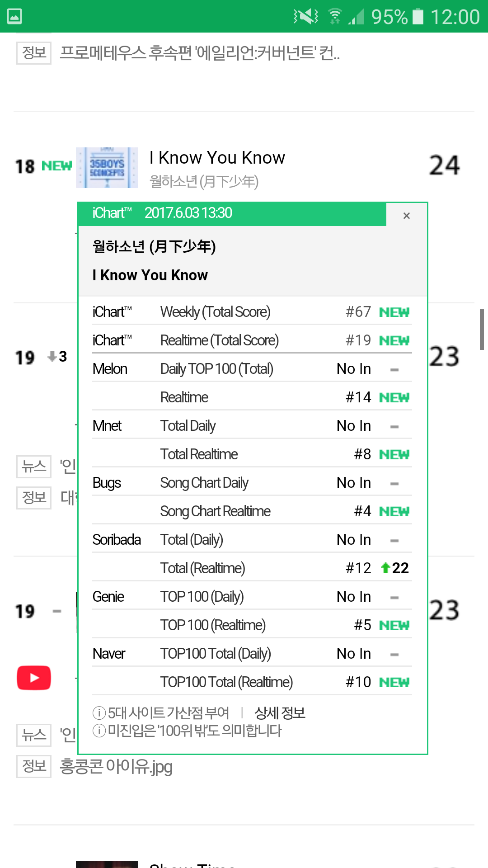Select the Melon Realtime #14 row

point(252,397)
